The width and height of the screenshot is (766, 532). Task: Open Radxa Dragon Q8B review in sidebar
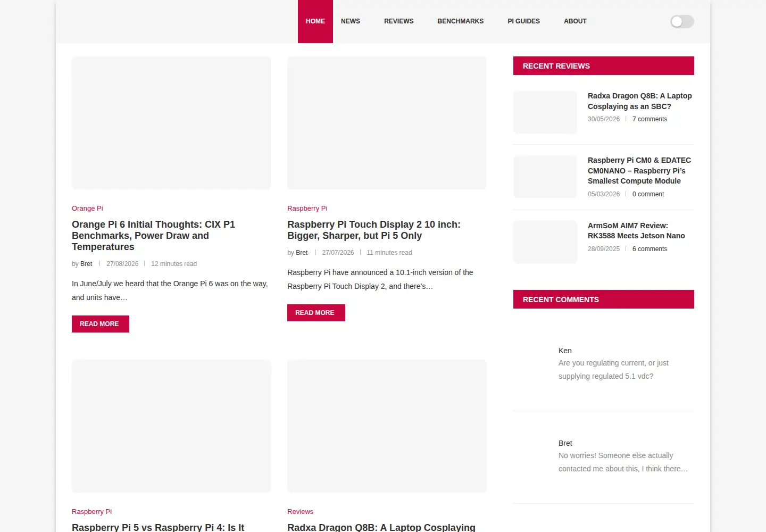coord(640,101)
